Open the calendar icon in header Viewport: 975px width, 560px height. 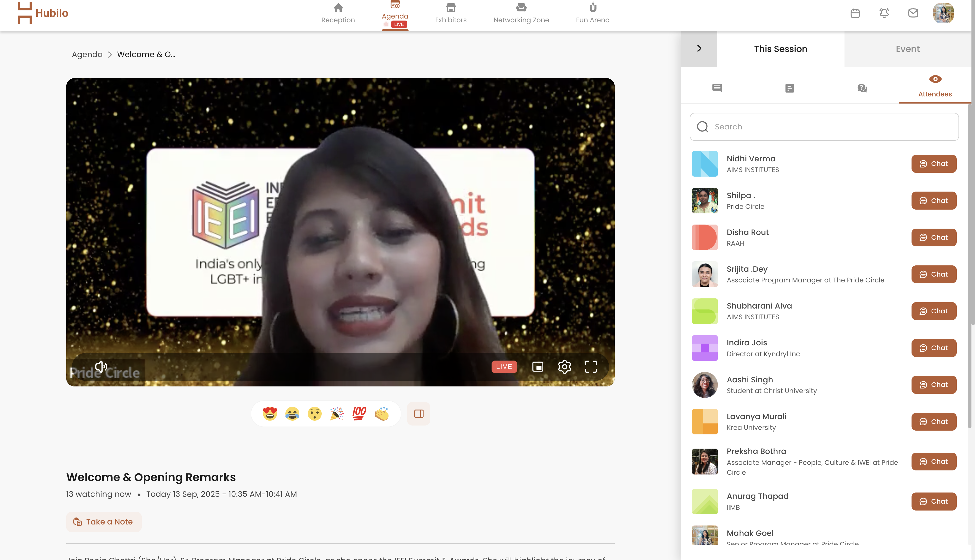point(855,13)
